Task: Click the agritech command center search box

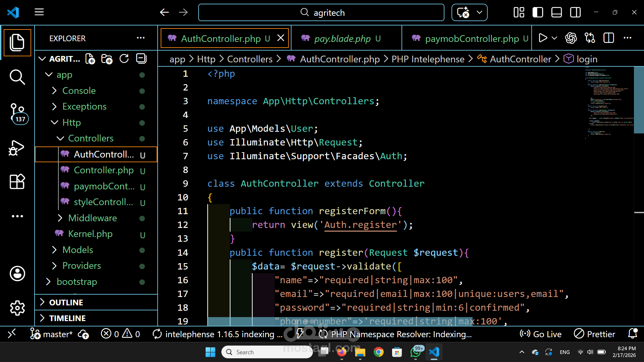Action: [321, 12]
